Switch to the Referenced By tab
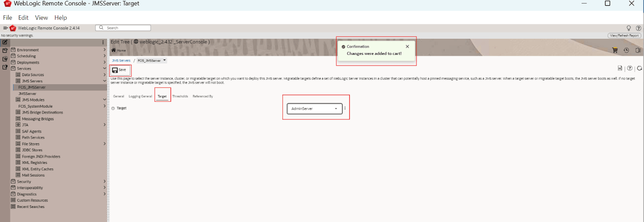This screenshot has width=644, height=222. click(203, 96)
